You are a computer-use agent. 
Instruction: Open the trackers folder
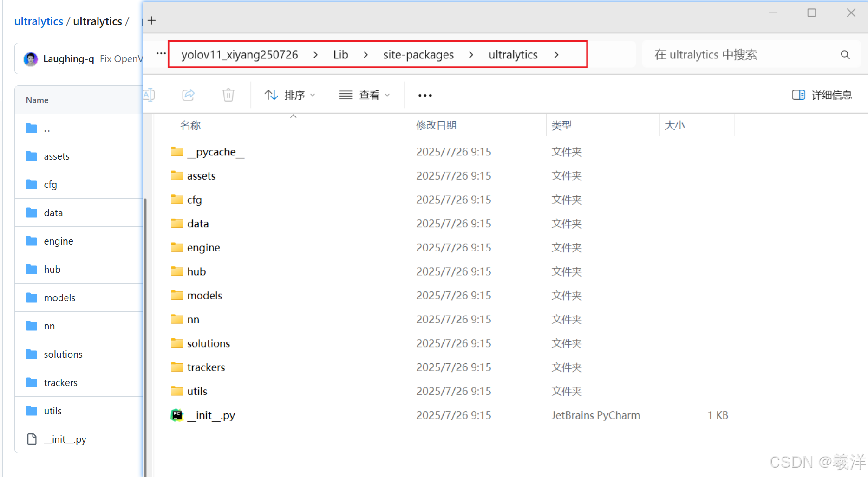pyautogui.click(x=206, y=367)
